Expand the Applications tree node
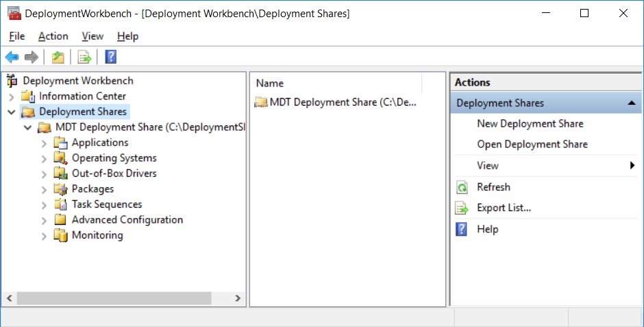 coord(45,143)
